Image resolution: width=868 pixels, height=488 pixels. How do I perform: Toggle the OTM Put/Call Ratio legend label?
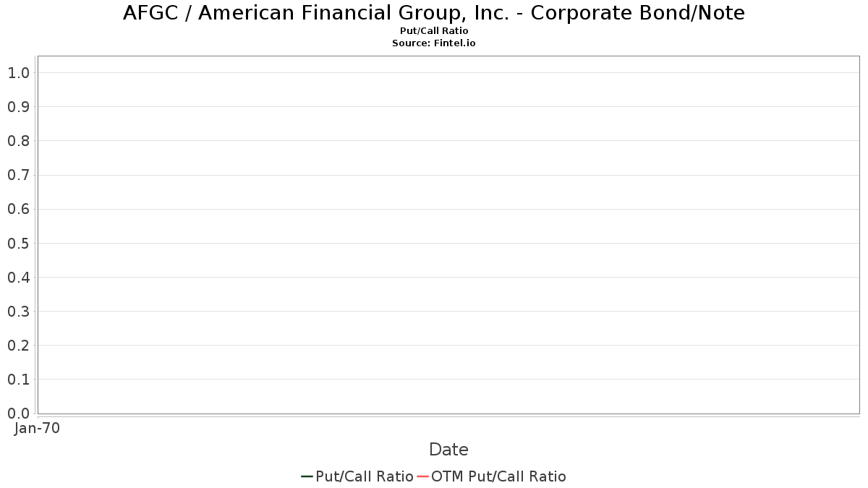pos(498,476)
